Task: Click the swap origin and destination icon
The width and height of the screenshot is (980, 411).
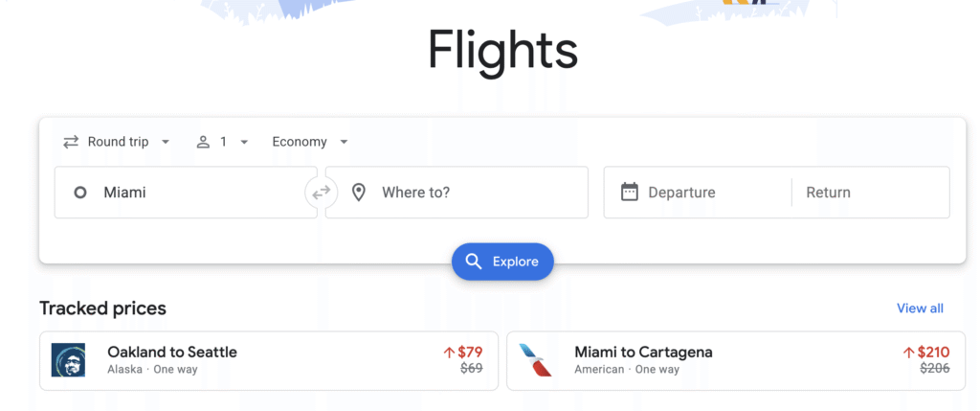Action: [321, 193]
